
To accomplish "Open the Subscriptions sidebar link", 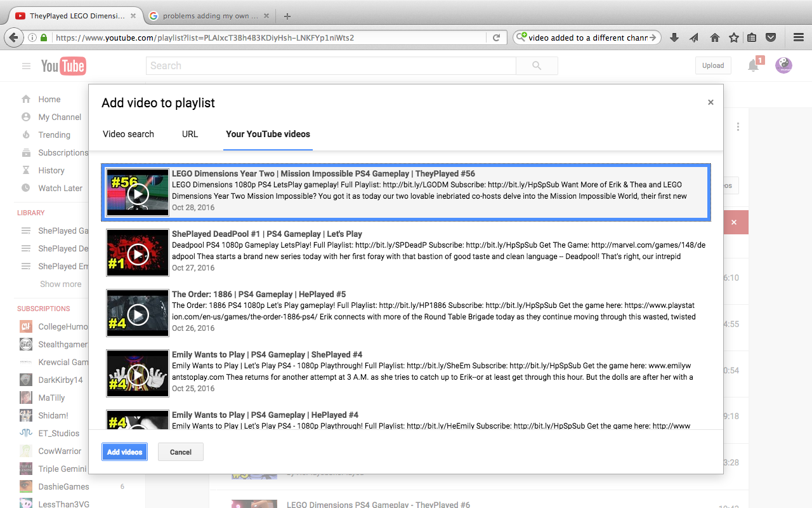I will click(x=63, y=152).
